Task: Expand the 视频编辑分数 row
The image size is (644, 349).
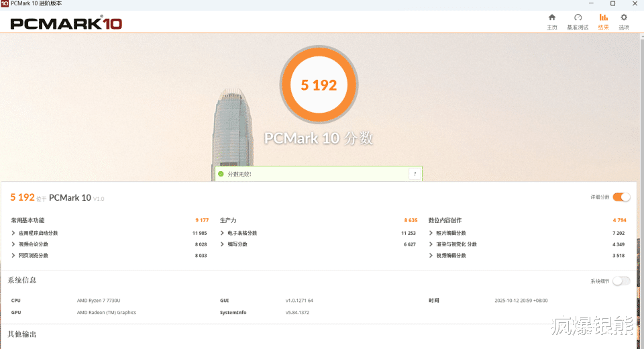Action: point(447,255)
